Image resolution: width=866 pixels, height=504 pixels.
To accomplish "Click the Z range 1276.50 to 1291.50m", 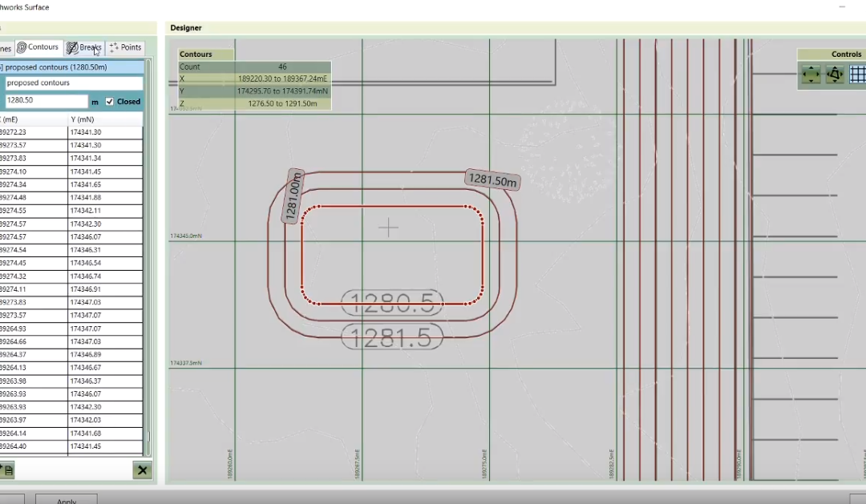I will click(282, 103).
